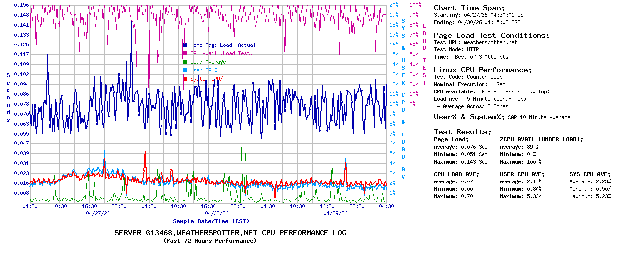Screen dimensions: 644x272
Task: Select the 04/29/26 date label on the x-axis
Action: click(335, 214)
